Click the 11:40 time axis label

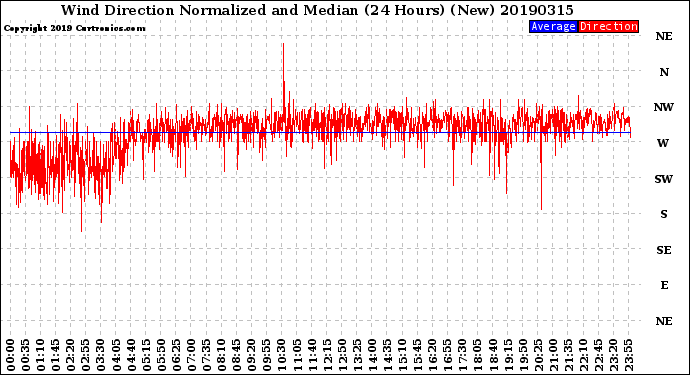pos(312,355)
